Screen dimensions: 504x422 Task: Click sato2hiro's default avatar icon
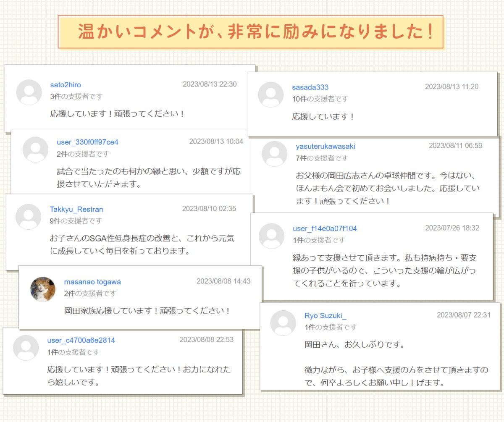click(29, 92)
